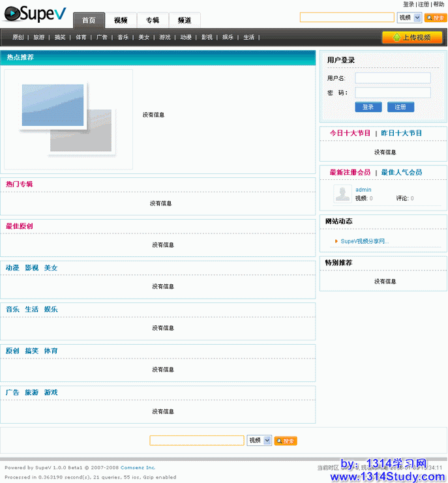This screenshot has height=483, width=448.
Task: Click the admin user avatar
Action: 342,194
